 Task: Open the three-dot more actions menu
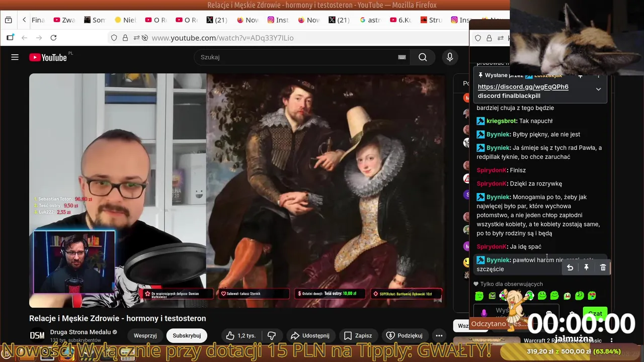click(x=439, y=335)
